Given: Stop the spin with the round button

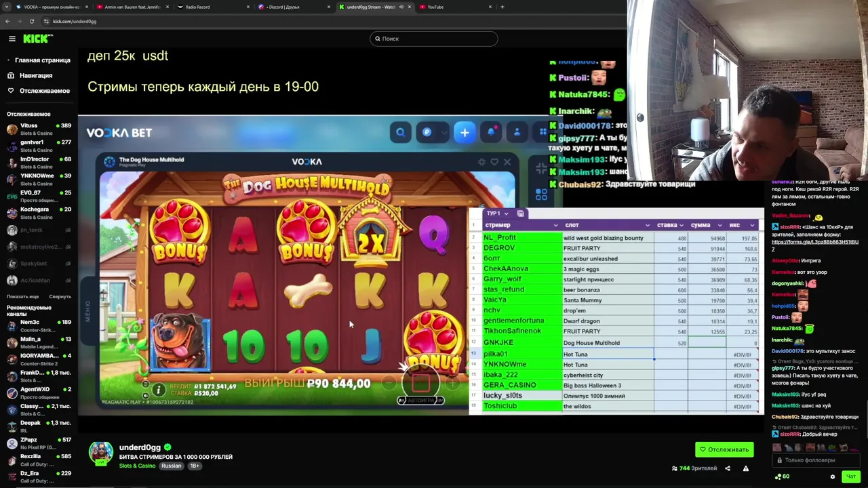Looking at the screenshot, I should point(420,383).
